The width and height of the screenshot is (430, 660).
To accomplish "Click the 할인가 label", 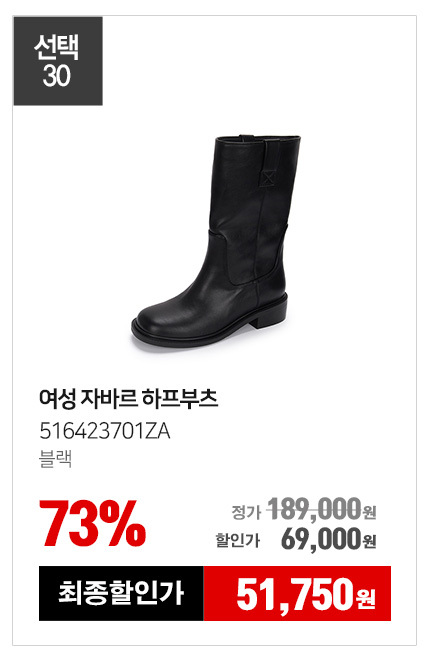I will click(238, 540).
